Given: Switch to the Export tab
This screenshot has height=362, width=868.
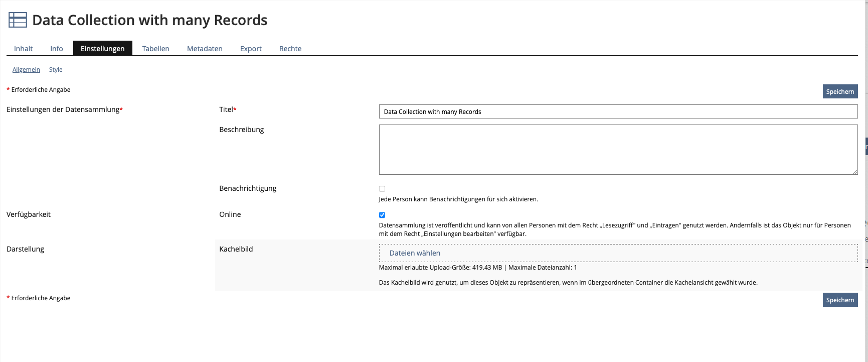Looking at the screenshot, I should pos(251,49).
